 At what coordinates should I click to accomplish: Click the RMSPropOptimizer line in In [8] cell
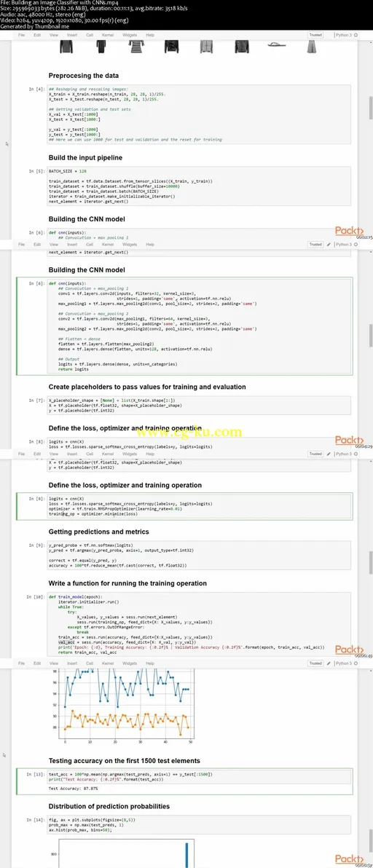[x=115, y=509]
